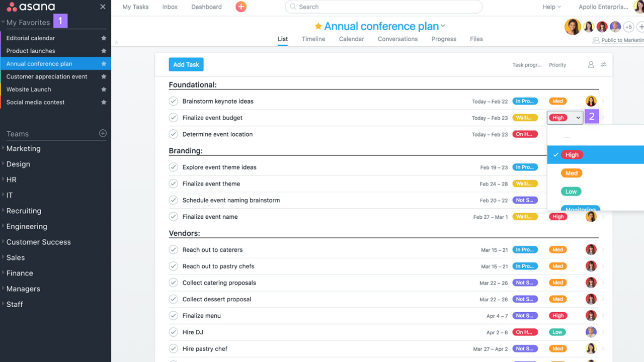Check off the Hire DJ task

click(174, 332)
